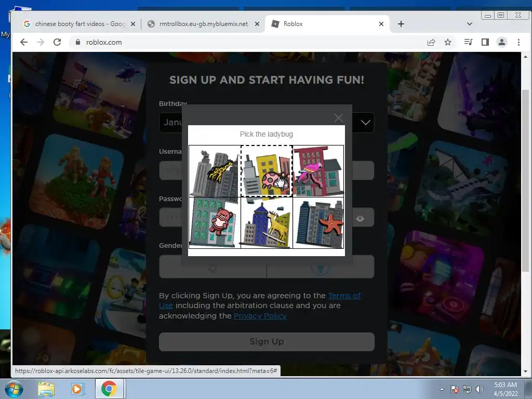The width and height of the screenshot is (532, 399).
Task: Toggle password visibility eye icon
Action: (360, 219)
